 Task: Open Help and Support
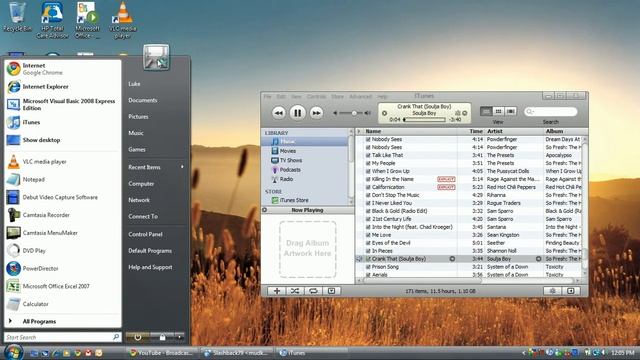[x=150, y=267]
